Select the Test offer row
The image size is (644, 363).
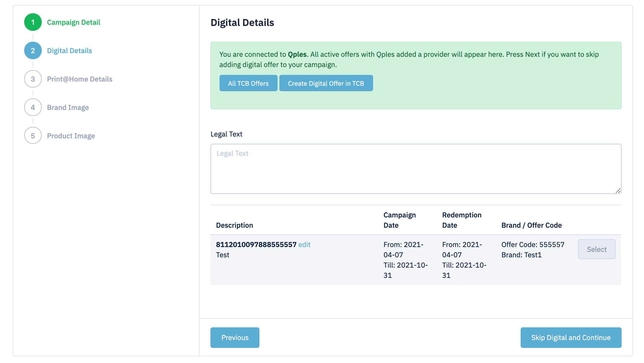pyautogui.click(x=596, y=249)
